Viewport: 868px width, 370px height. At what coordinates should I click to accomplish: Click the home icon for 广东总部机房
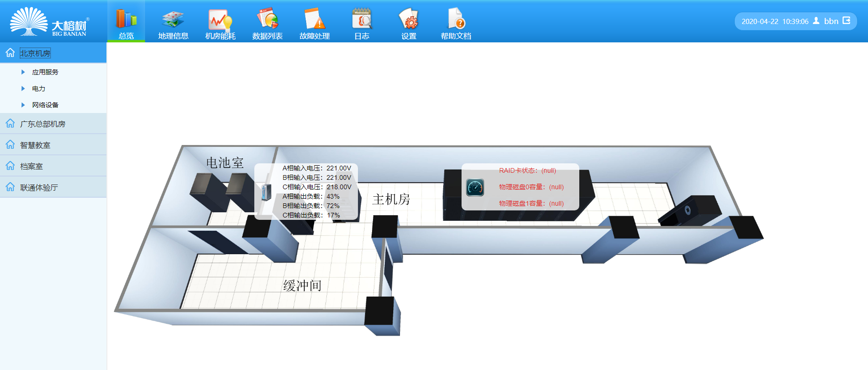pyautogui.click(x=10, y=123)
